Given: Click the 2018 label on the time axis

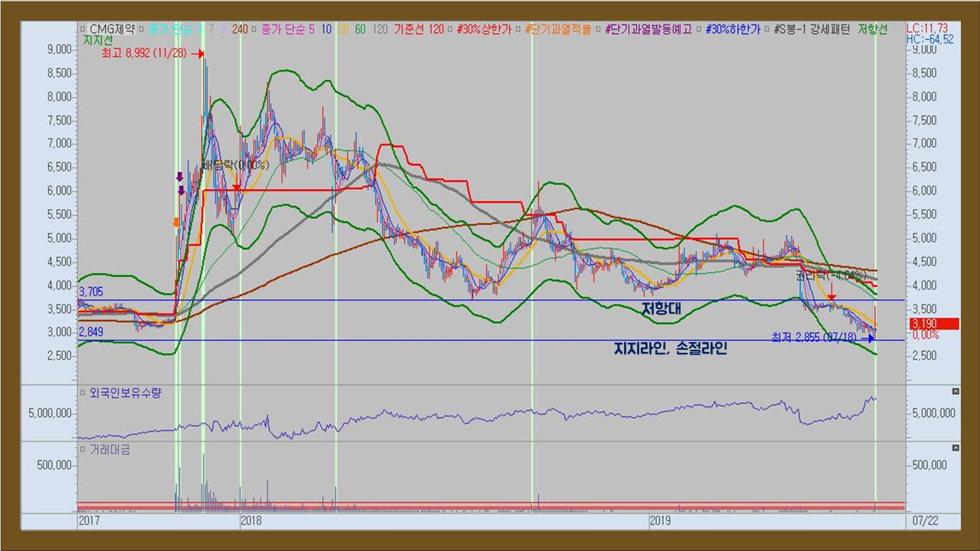Looking at the screenshot, I should coord(253,520).
